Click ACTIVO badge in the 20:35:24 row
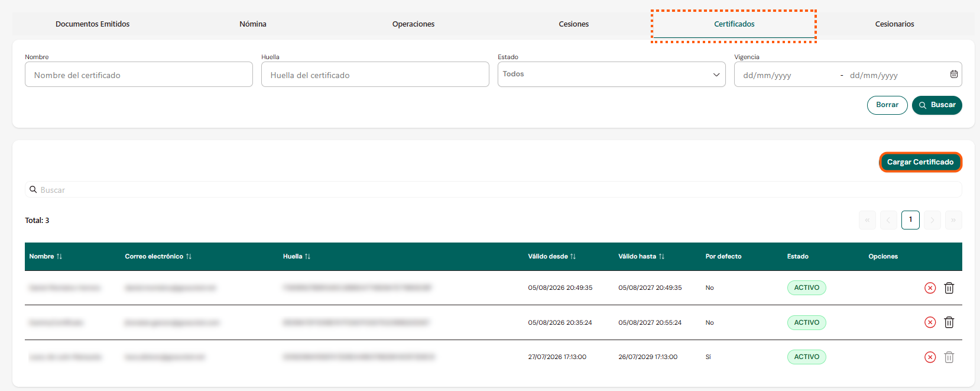 click(806, 322)
